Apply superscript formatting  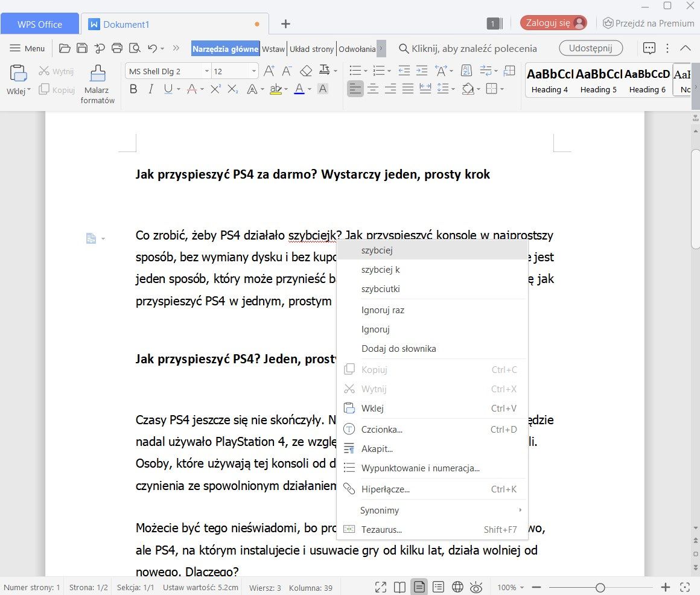(x=215, y=89)
